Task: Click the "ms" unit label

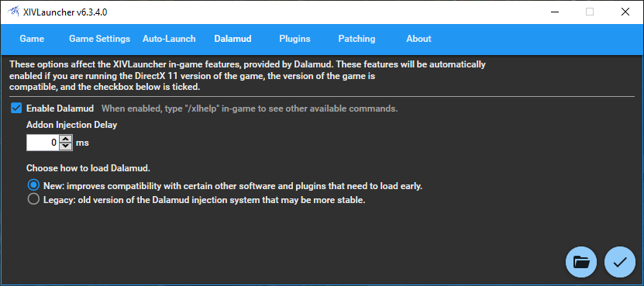Action: click(83, 143)
